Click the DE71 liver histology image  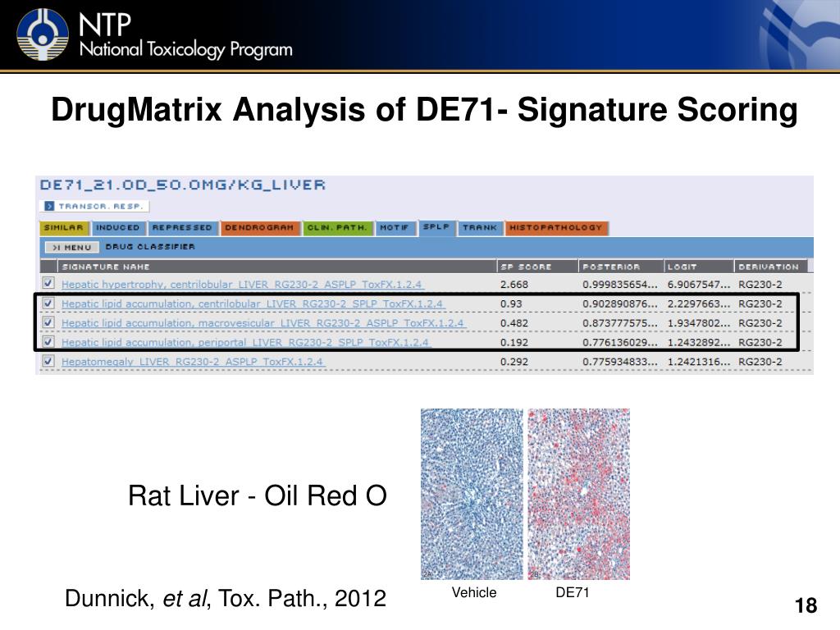579,494
